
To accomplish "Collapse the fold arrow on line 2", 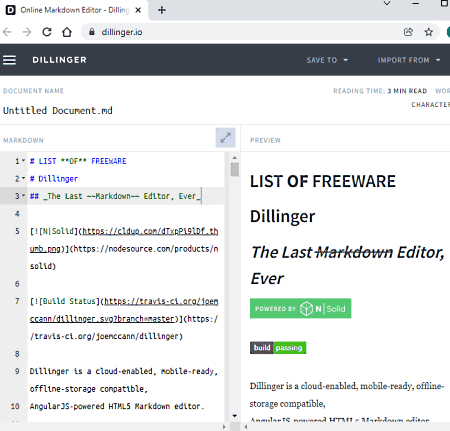I will (23, 178).
